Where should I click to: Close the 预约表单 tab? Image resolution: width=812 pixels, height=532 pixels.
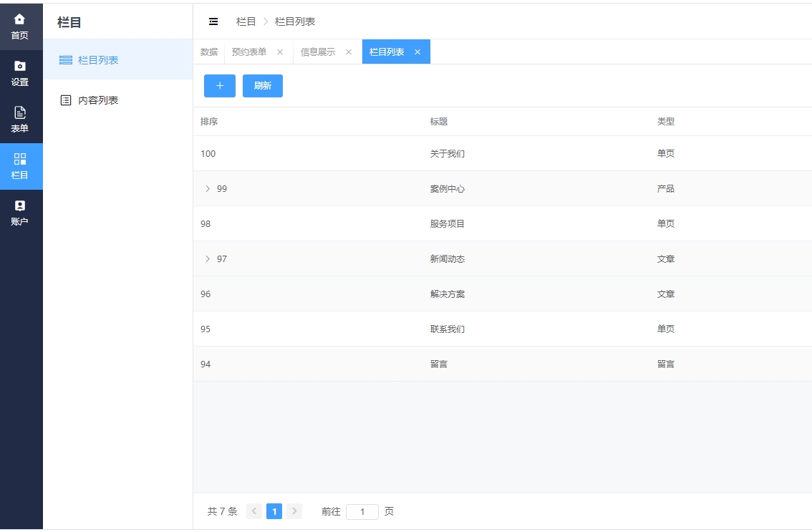pyautogui.click(x=280, y=52)
